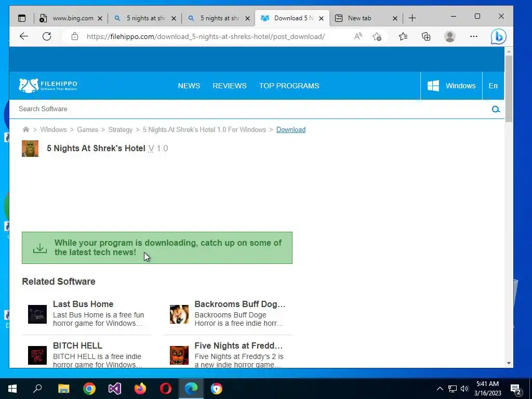The height and width of the screenshot is (399, 532).
Task: Open the Five Nights at Fredd… title link
Action: pos(238,345)
